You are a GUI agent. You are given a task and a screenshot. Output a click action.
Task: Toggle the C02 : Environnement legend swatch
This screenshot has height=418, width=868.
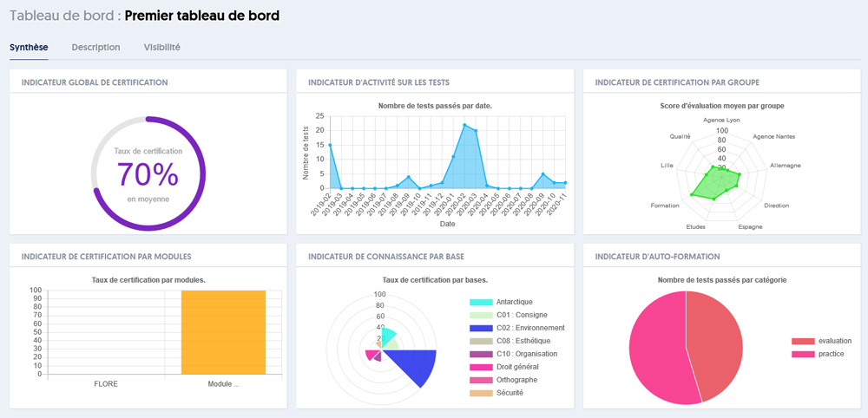pos(481,328)
